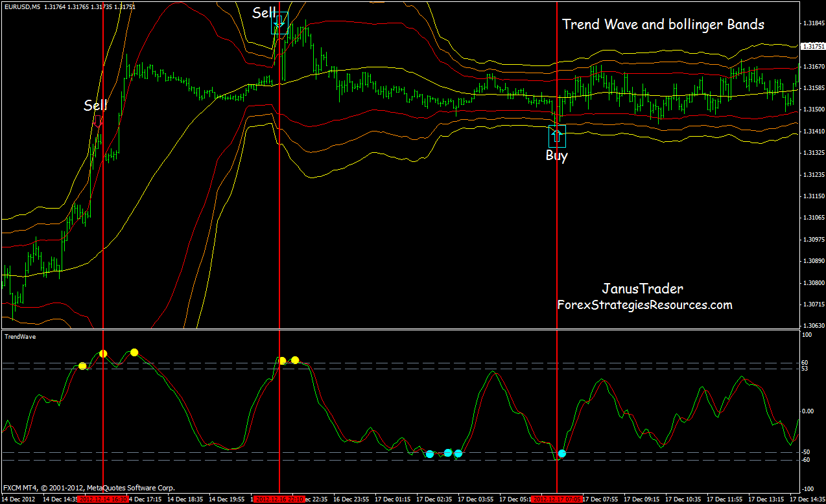826x504 pixels.
Task: Click the 'Buy' label below the cyan box
Action: 556,156
